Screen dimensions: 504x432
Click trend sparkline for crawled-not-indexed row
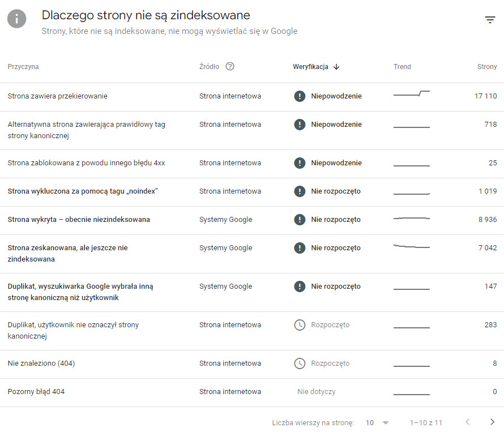click(x=412, y=247)
